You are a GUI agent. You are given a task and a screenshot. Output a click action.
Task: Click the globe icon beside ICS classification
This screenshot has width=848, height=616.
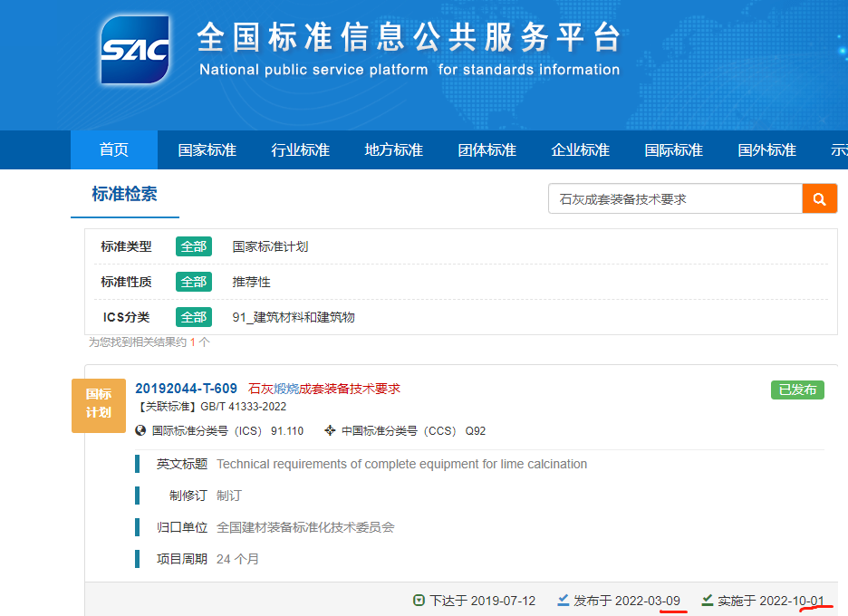pos(140,431)
